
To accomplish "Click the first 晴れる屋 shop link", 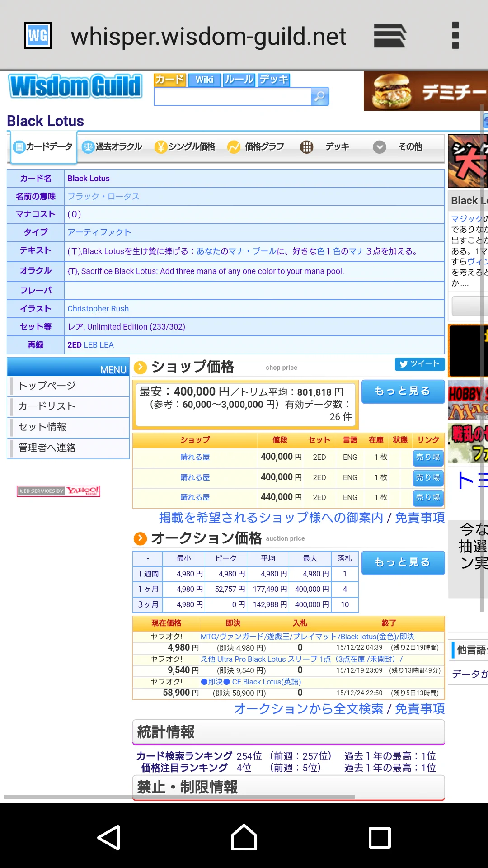I will coord(195,458).
